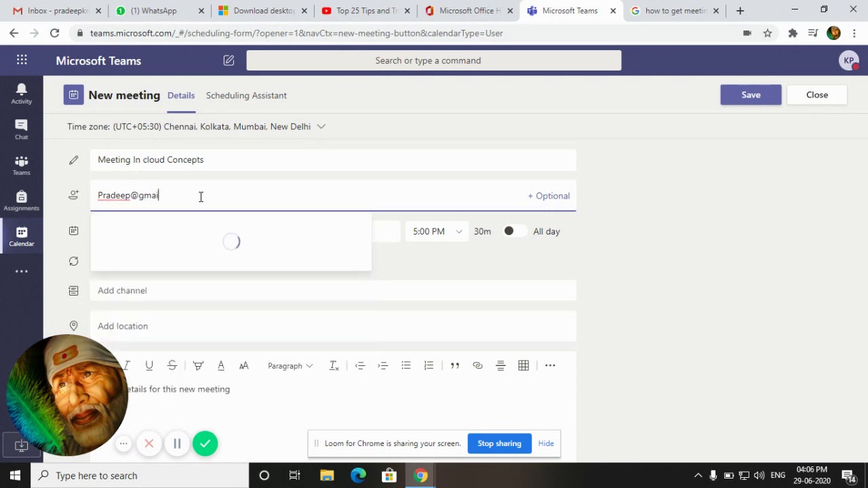
Task: Open font size tool
Action: 244,365
